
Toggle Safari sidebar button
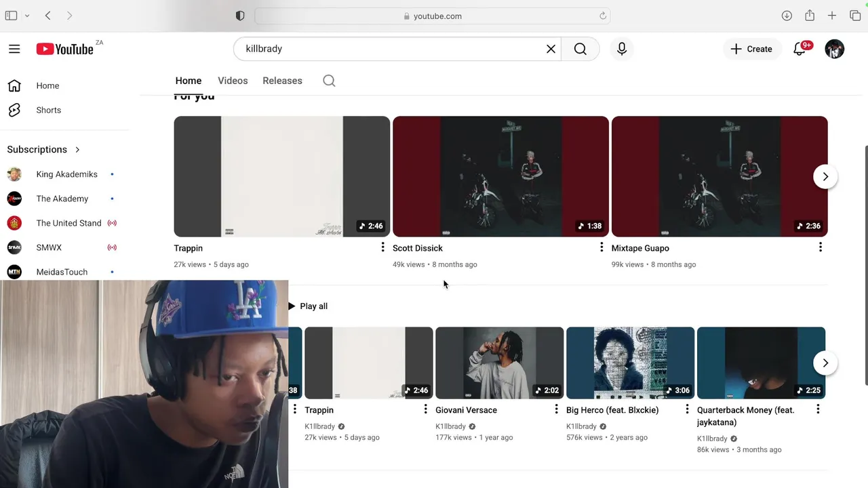[x=11, y=16]
